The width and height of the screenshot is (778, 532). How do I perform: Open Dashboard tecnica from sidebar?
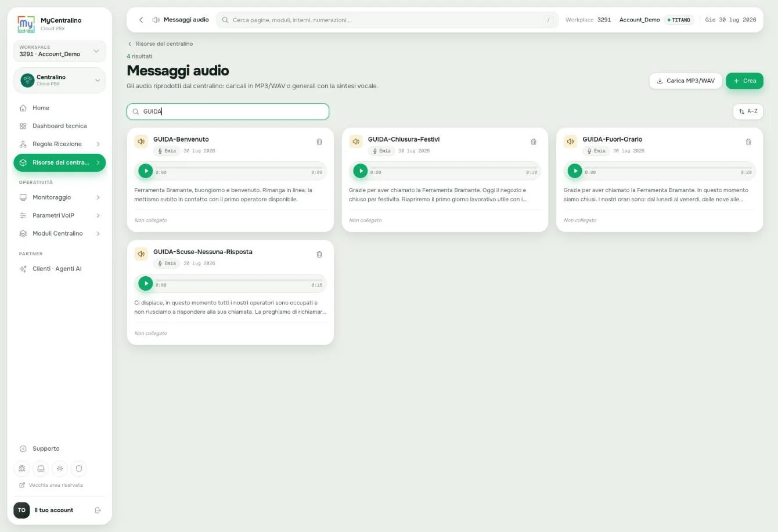59,126
